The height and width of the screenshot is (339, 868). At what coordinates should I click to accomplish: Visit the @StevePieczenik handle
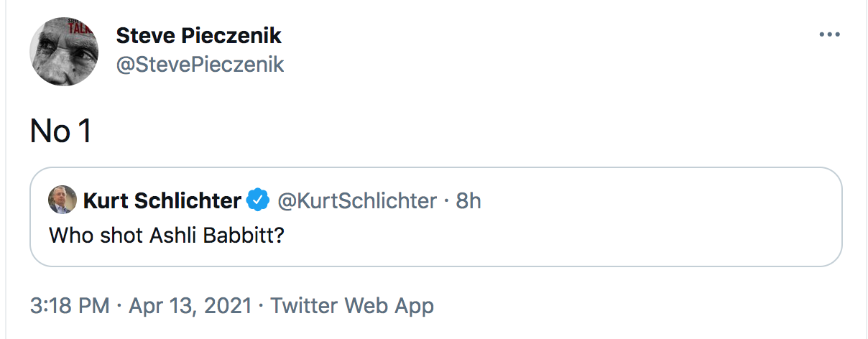200,65
